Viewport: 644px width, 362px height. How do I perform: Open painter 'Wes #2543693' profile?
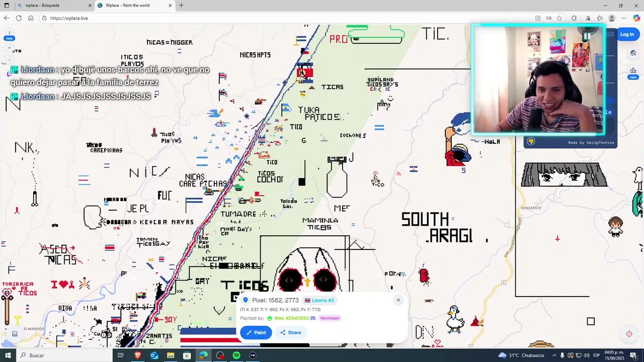pyautogui.click(x=291, y=318)
